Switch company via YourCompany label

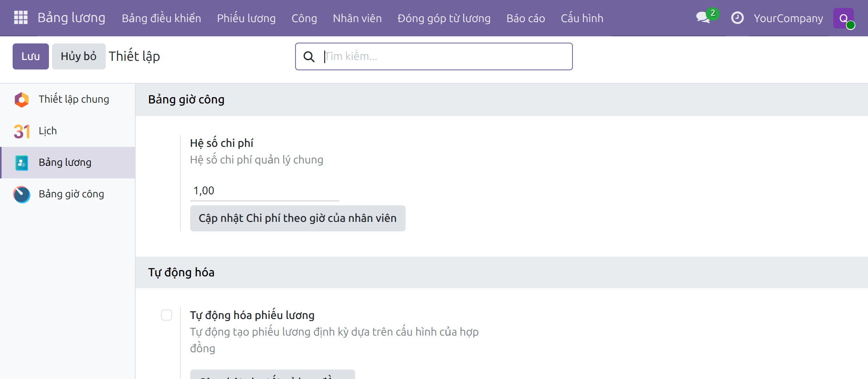(788, 18)
